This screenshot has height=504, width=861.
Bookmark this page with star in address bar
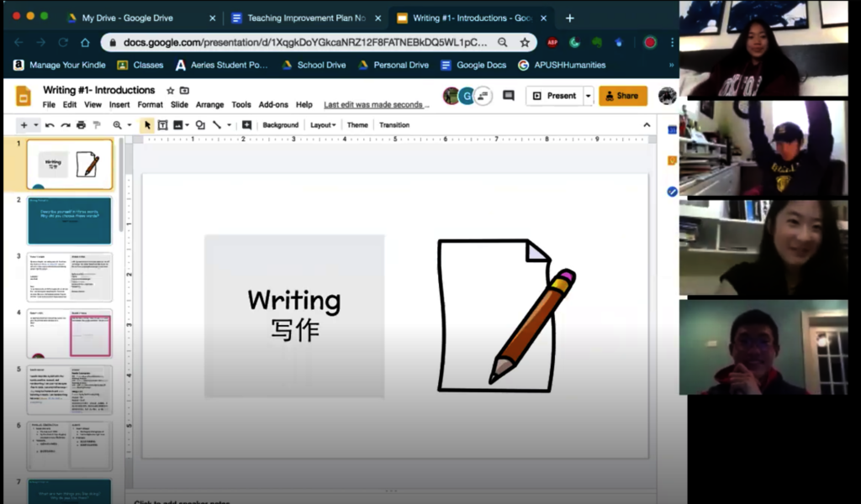click(525, 42)
